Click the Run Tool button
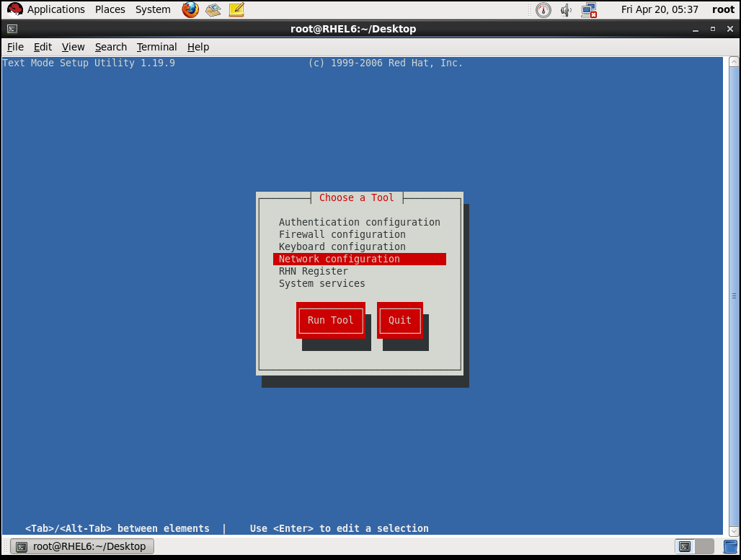Image resolution: width=741 pixels, height=560 pixels. [x=331, y=321]
